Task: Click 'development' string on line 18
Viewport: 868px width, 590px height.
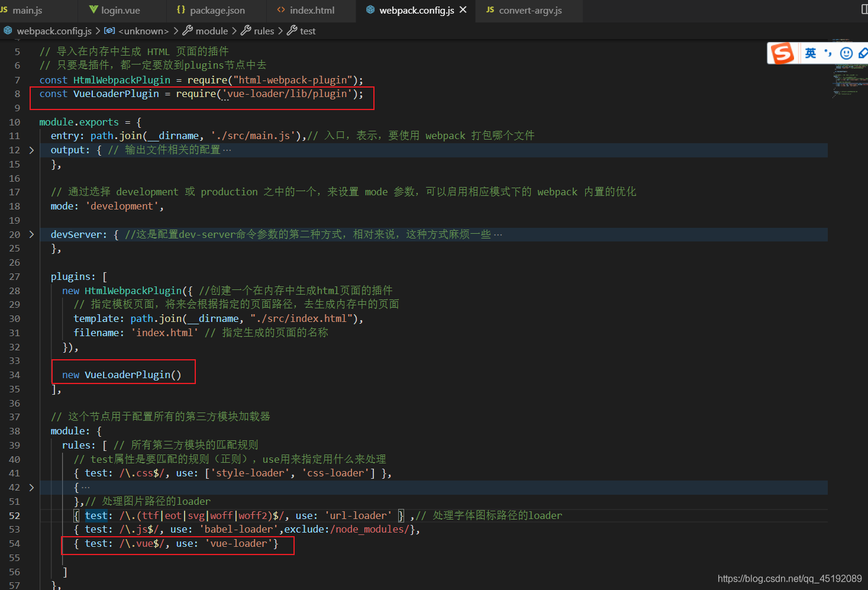Action: (122, 206)
